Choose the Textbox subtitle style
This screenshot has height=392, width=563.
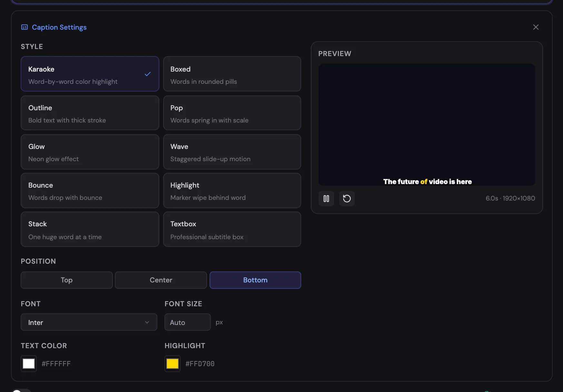coord(232,229)
